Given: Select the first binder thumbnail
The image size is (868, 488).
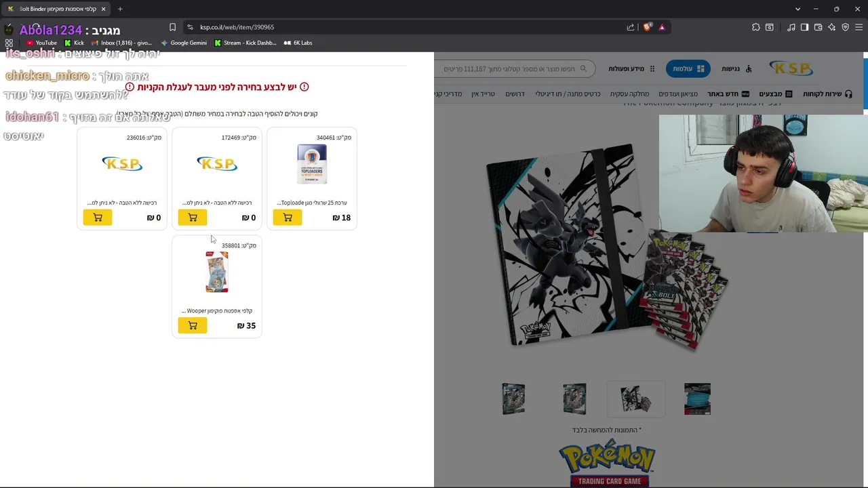Looking at the screenshot, I should coord(513,399).
